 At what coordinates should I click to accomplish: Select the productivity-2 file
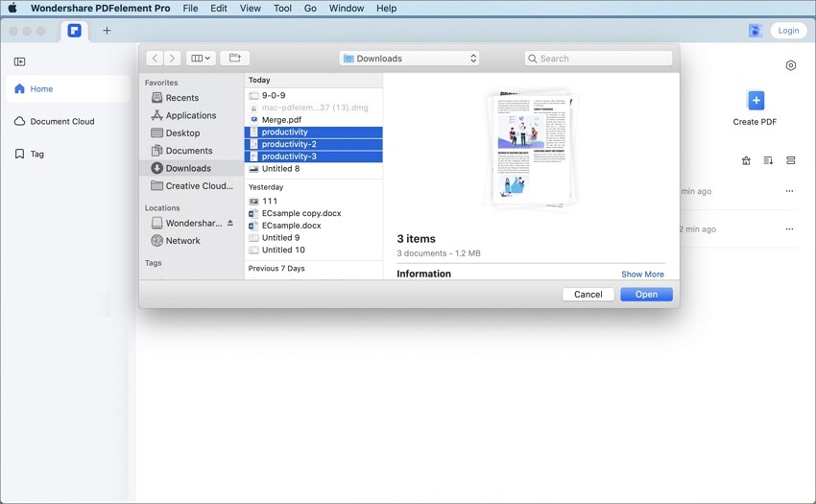click(x=314, y=144)
